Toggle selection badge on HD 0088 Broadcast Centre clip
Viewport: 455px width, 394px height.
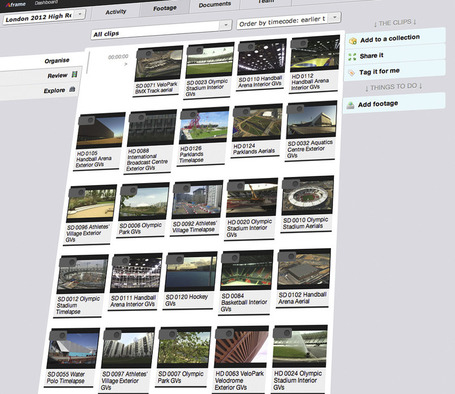(137, 118)
